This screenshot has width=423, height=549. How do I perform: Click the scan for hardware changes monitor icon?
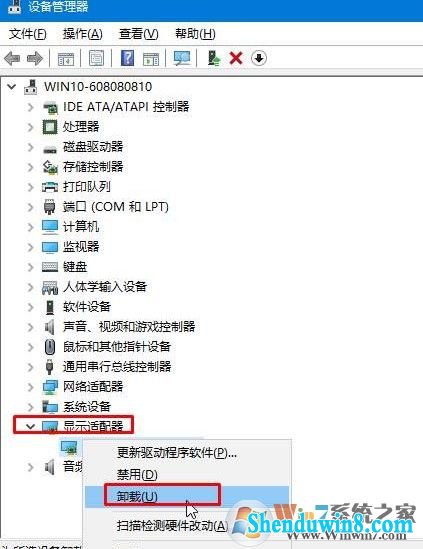(x=182, y=58)
